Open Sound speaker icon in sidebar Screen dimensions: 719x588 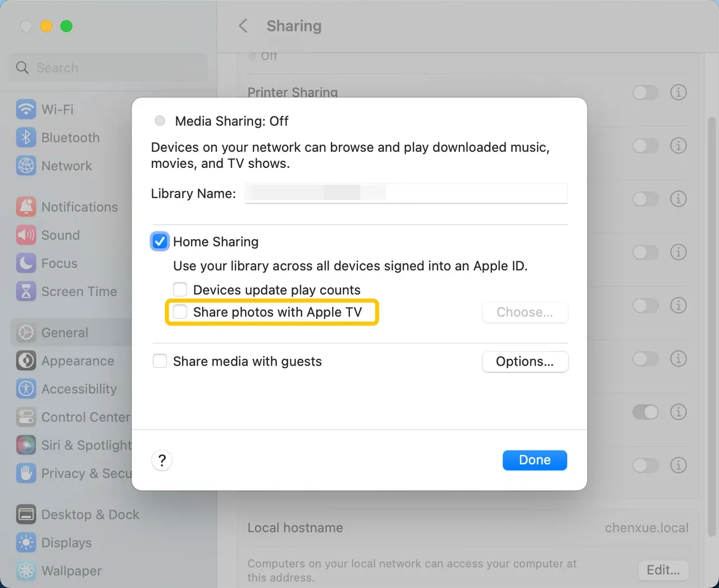click(26, 235)
